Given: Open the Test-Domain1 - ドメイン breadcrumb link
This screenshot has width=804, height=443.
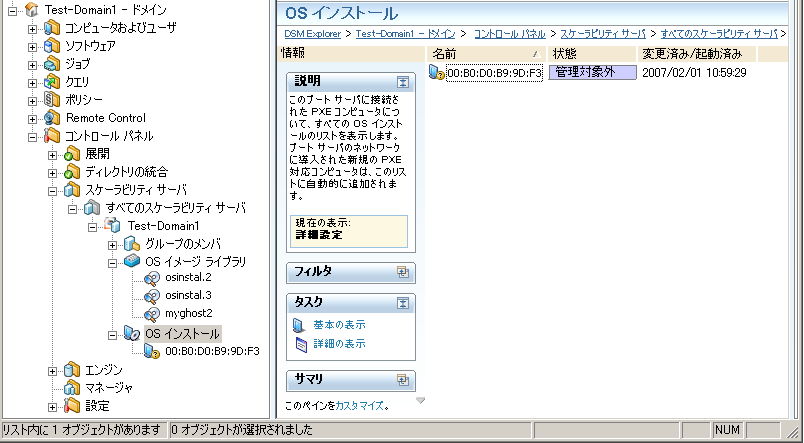Looking at the screenshot, I should click(405, 34).
